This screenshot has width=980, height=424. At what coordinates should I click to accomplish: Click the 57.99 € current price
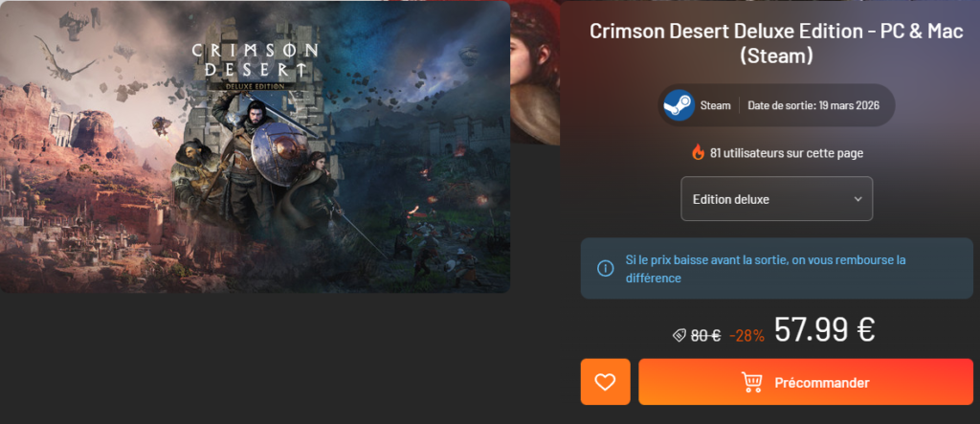824,329
